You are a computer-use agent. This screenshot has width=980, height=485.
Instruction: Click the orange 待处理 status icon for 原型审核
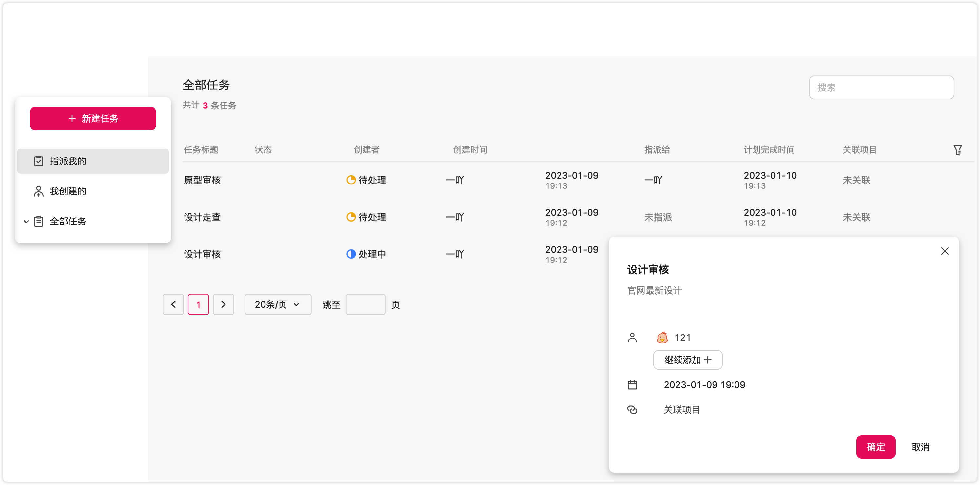tap(351, 180)
